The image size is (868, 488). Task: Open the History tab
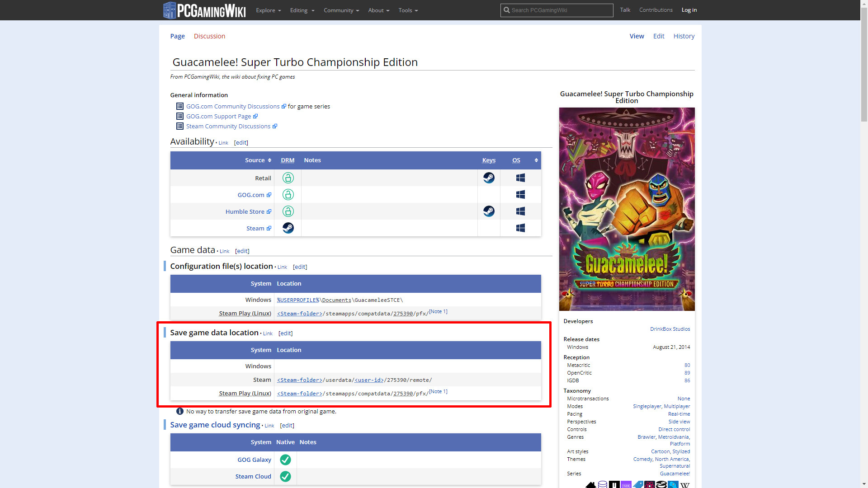click(x=684, y=36)
